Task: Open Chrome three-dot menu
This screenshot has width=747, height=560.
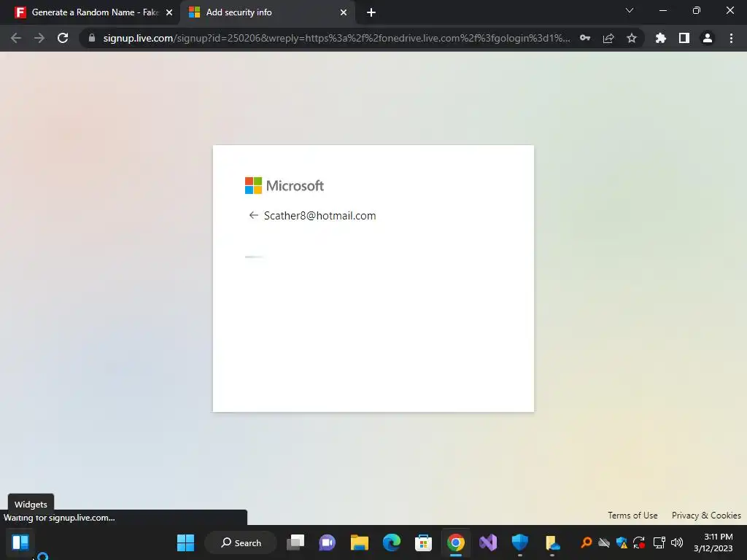Action: click(x=731, y=38)
